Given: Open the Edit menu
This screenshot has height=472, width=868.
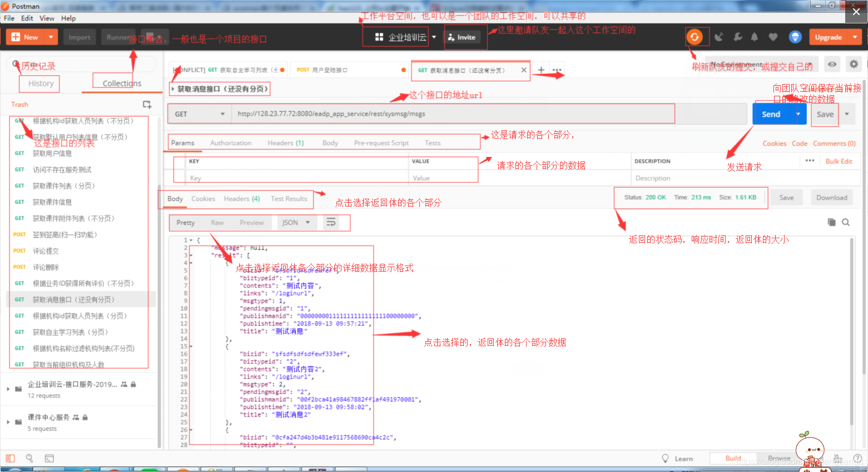Looking at the screenshot, I should tap(27, 18).
